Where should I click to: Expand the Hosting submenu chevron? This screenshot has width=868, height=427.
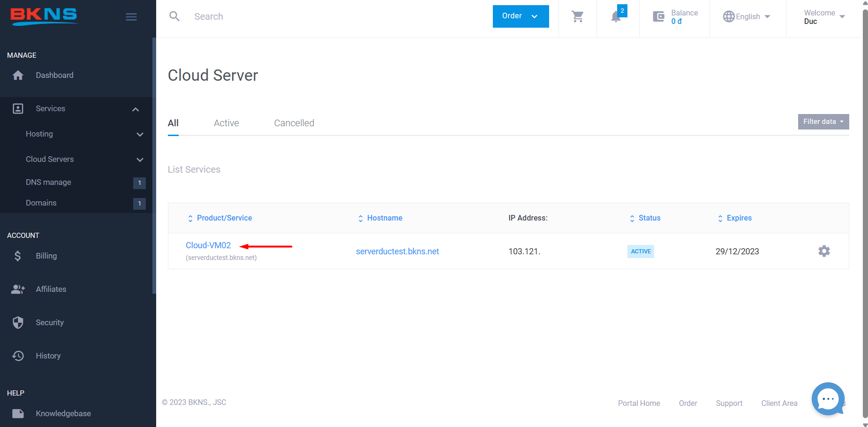point(140,135)
